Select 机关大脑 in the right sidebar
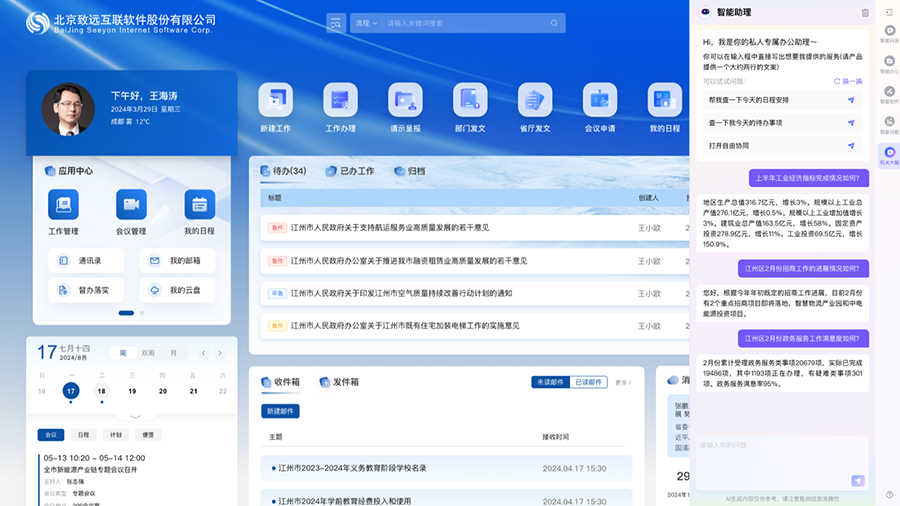Image resolution: width=900 pixels, height=506 pixels. coord(889,151)
